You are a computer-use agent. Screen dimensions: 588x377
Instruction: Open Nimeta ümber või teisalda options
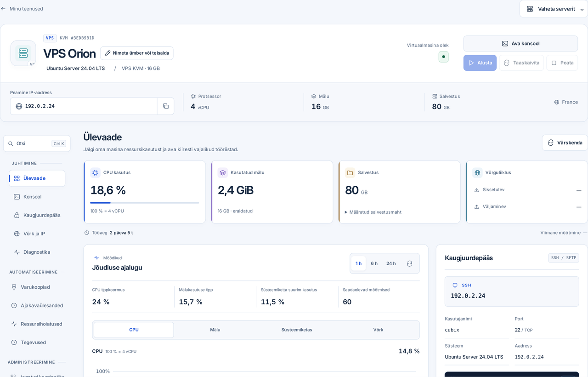(x=137, y=53)
